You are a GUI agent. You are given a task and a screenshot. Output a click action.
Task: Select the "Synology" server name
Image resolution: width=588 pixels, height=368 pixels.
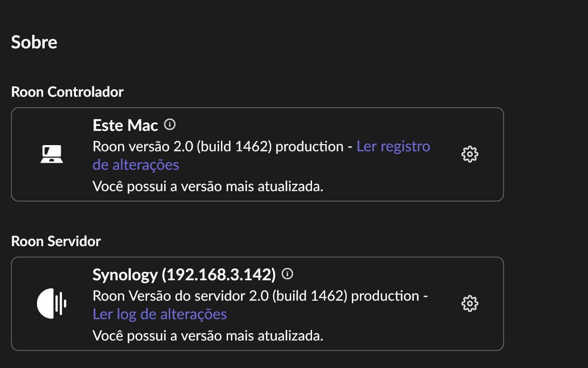[x=125, y=275]
